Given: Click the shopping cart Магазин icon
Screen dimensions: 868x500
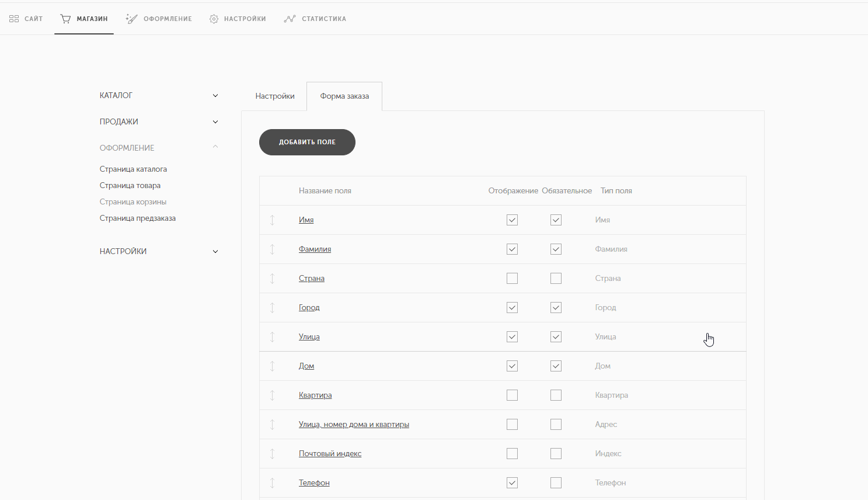Looking at the screenshot, I should point(65,19).
